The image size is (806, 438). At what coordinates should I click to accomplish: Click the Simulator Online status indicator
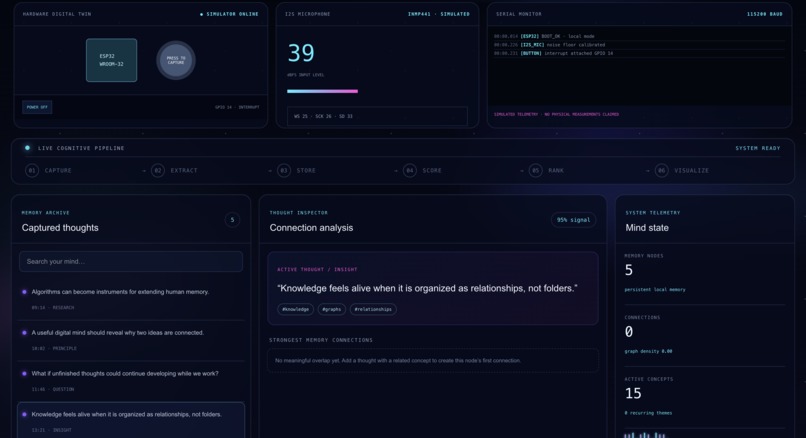click(229, 14)
